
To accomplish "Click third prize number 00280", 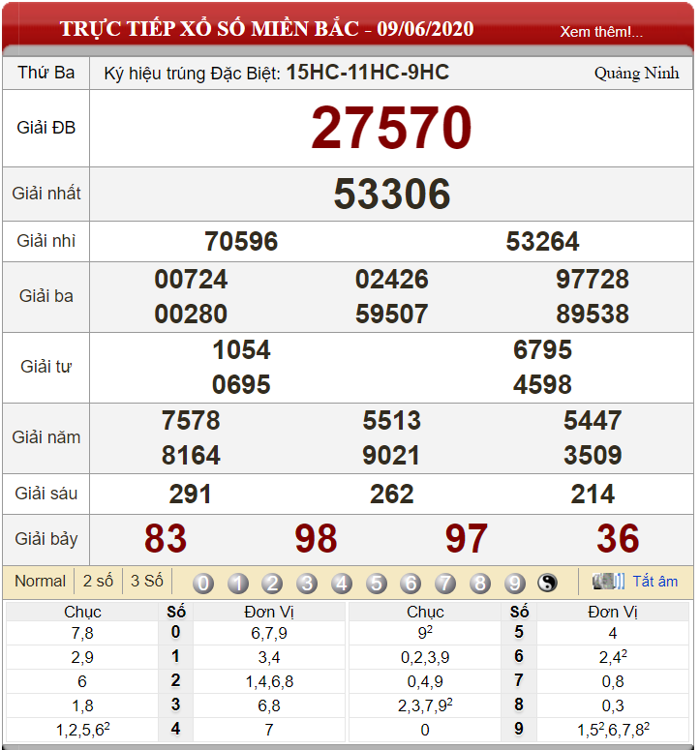I will (191, 315).
